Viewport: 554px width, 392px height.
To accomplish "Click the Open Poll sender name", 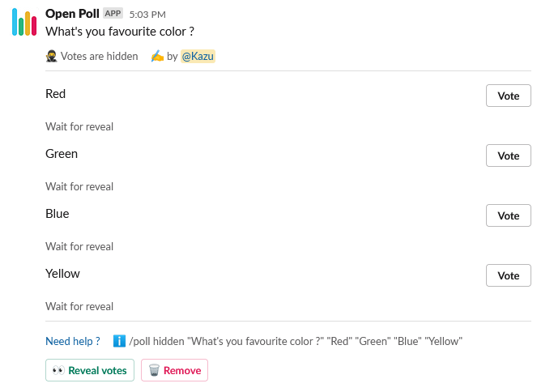I will [x=72, y=14].
